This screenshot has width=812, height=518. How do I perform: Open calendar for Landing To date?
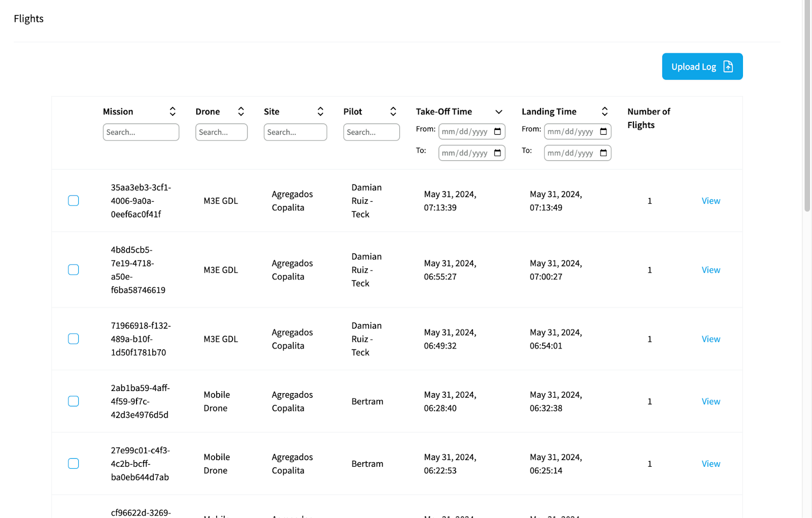[x=603, y=153]
